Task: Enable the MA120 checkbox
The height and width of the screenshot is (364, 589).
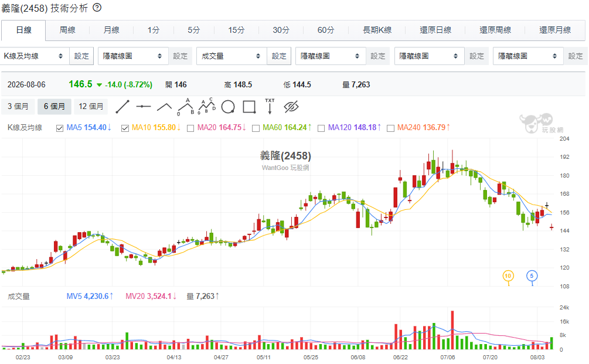Action: tap(321, 128)
